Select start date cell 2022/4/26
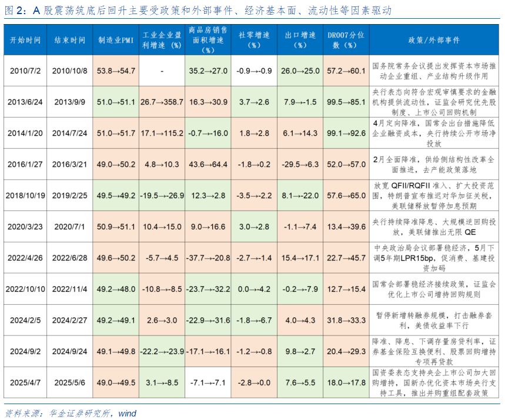 [x=25, y=258]
